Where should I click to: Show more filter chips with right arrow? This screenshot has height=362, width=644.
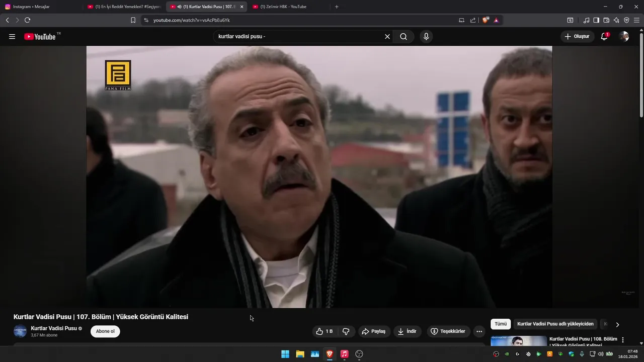(617, 325)
